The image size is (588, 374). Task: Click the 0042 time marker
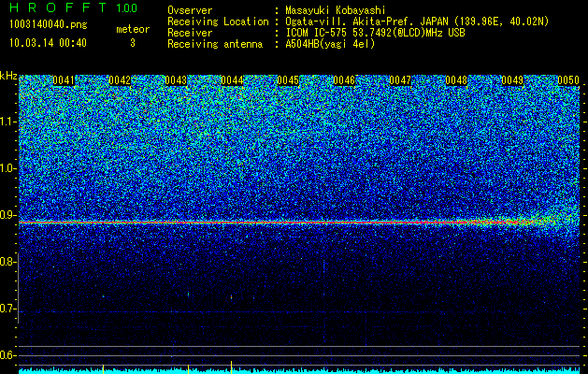120,80
